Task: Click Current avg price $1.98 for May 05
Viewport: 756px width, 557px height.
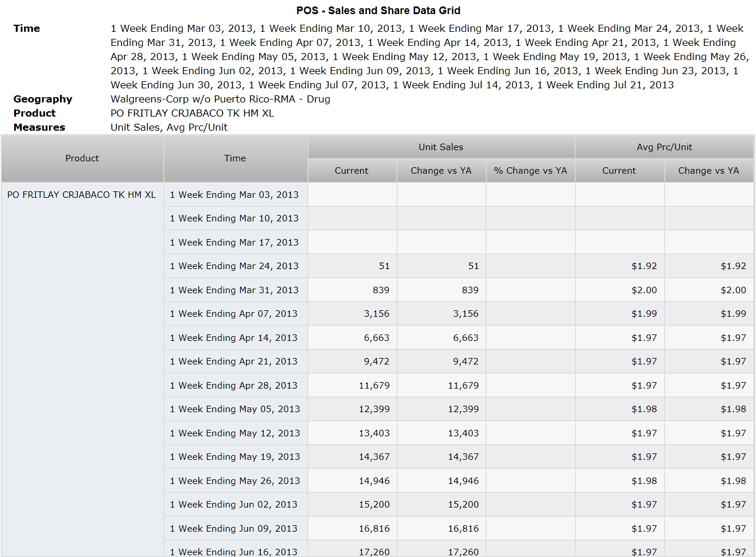Action: click(619, 409)
